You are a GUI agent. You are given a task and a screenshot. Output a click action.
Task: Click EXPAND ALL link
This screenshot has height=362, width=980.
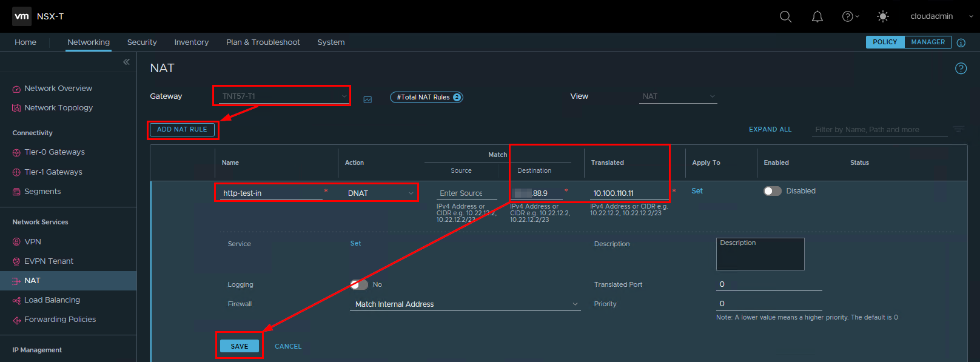click(x=770, y=129)
